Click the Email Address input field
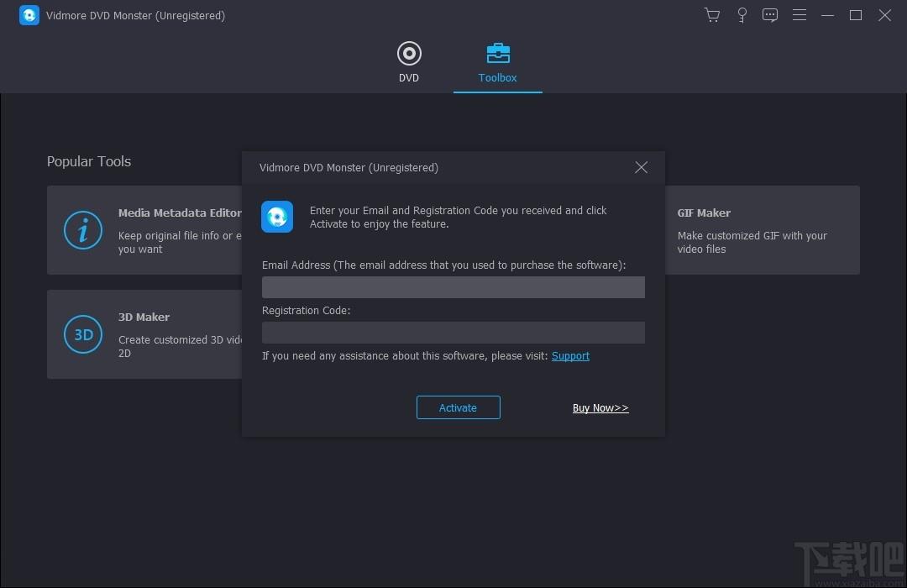 tap(453, 287)
